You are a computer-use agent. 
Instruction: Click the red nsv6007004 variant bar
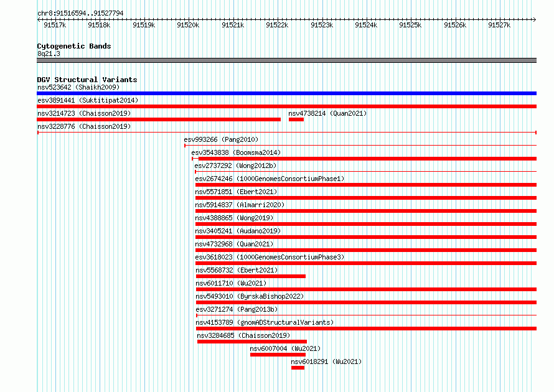[x=278, y=355]
